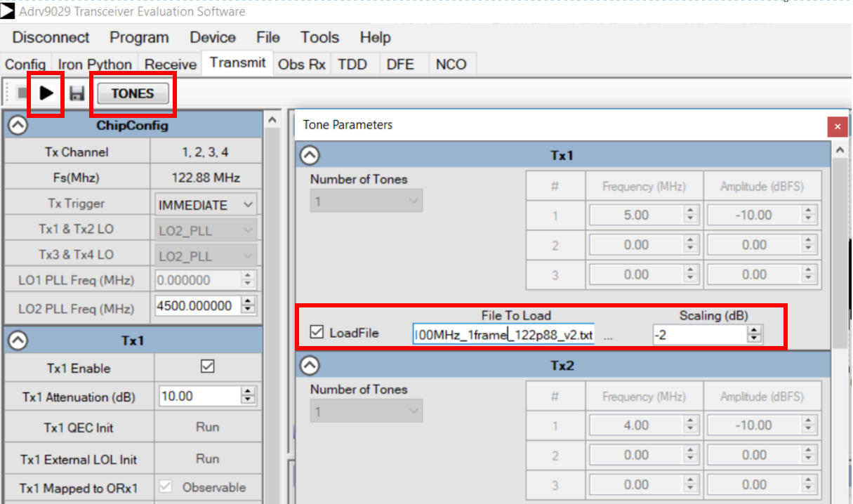Viewport: 853px width, 504px height.
Task: Close the Tone Parameters window
Action: click(837, 127)
